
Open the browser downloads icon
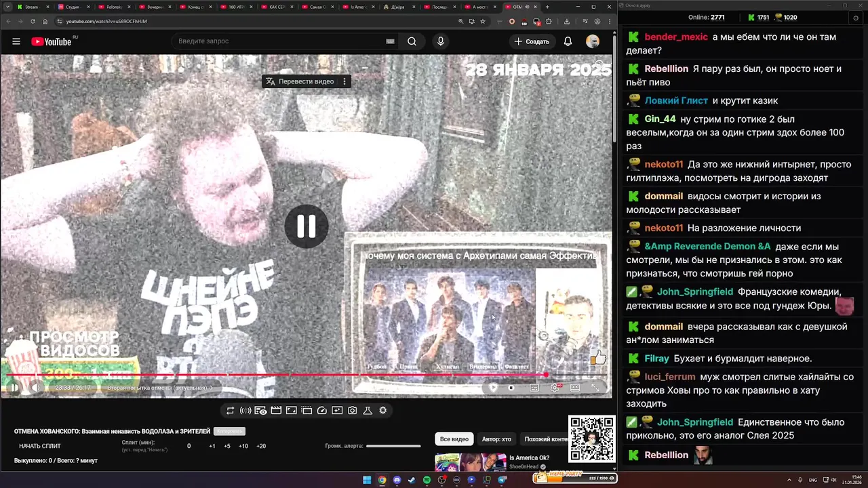pos(566,21)
